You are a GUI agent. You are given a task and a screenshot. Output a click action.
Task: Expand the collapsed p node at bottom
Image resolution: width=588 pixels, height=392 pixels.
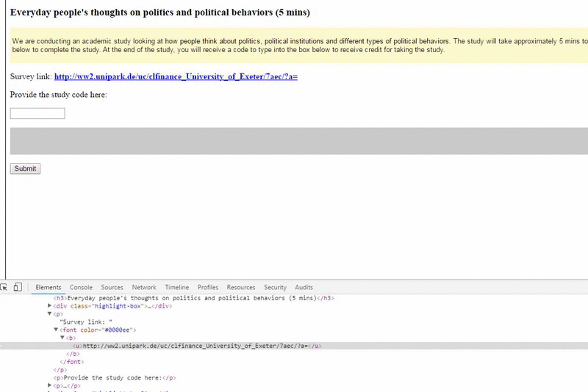point(49,385)
